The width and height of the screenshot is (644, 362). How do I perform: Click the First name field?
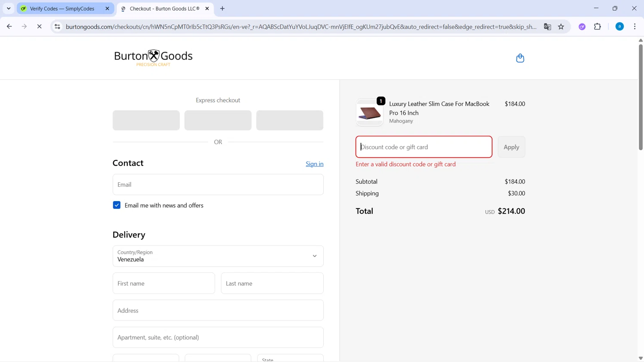coord(164,283)
